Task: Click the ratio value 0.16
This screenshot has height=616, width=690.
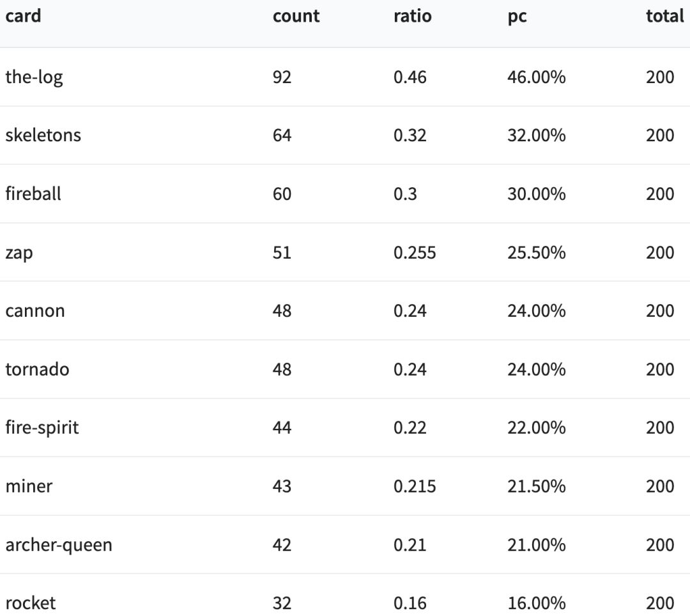Action: pyautogui.click(x=410, y=603)
